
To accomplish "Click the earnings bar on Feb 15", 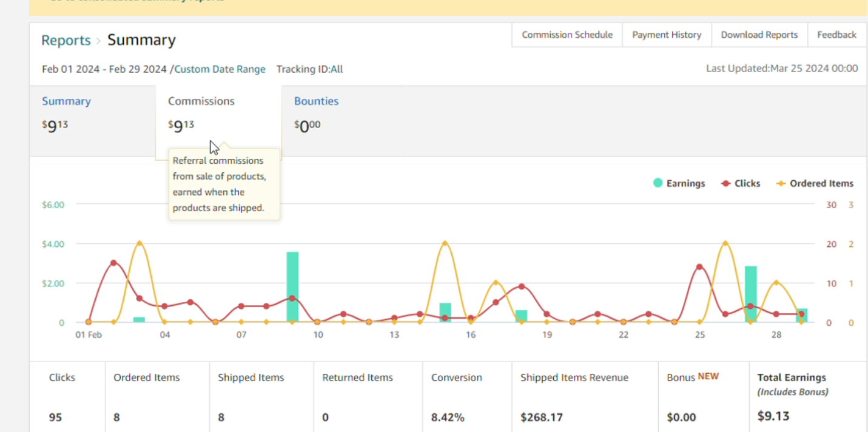I will coord(445,312).
